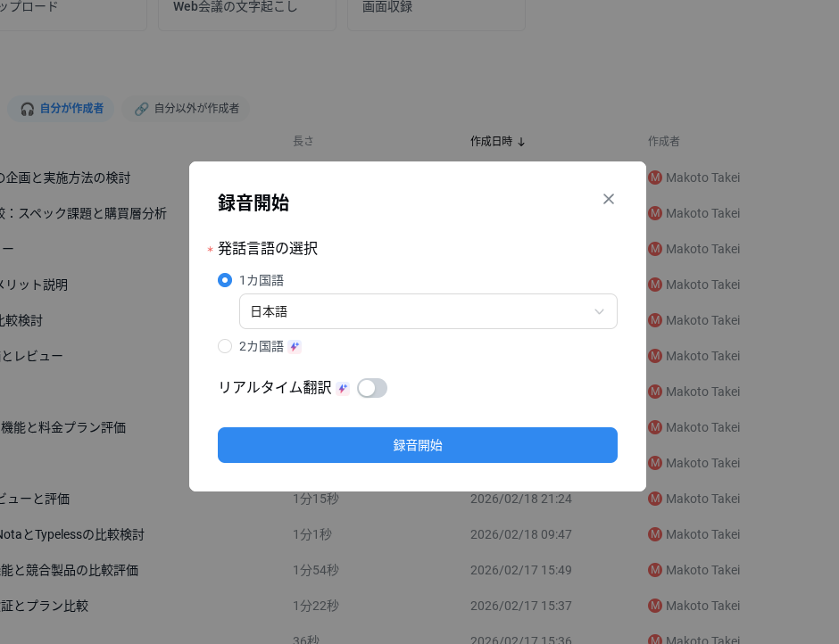Switch to 自分以外が作成者 filter tab
839x644 pixels.
click(x=187, y=109)
